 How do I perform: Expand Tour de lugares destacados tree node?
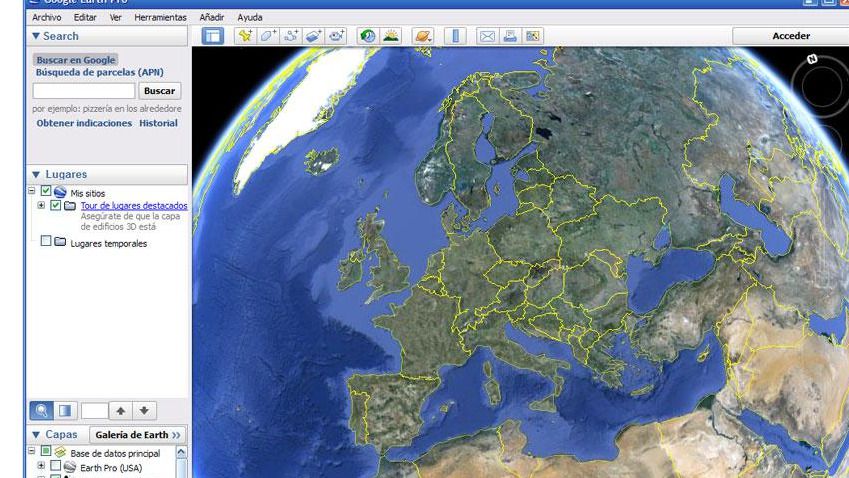click(41, 205)
